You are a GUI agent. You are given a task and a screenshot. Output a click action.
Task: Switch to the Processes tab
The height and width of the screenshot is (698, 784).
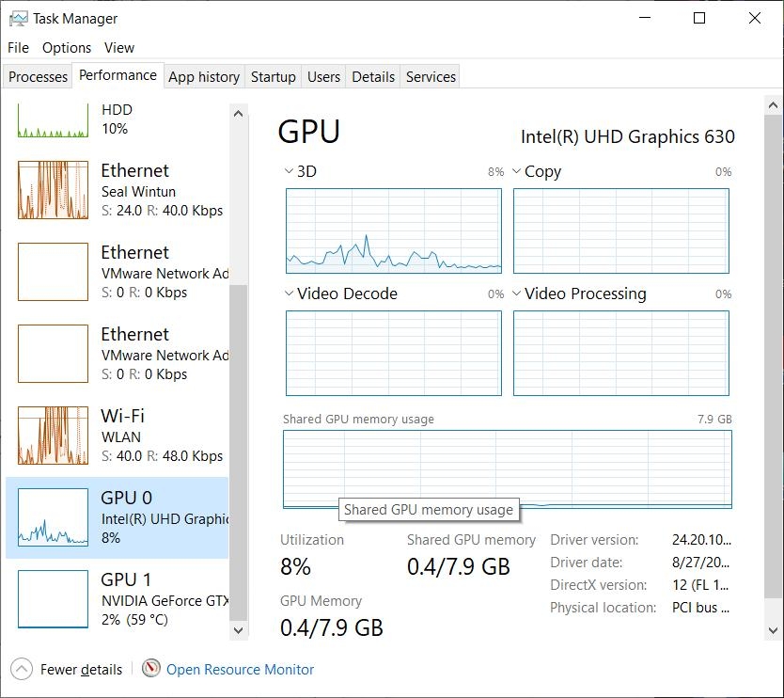tap(38, 76)
